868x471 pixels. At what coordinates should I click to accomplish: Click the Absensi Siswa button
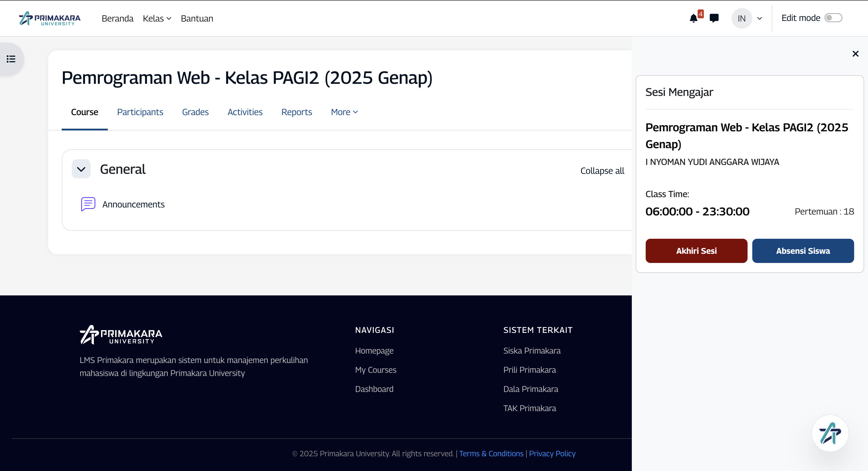click(803, 251)
